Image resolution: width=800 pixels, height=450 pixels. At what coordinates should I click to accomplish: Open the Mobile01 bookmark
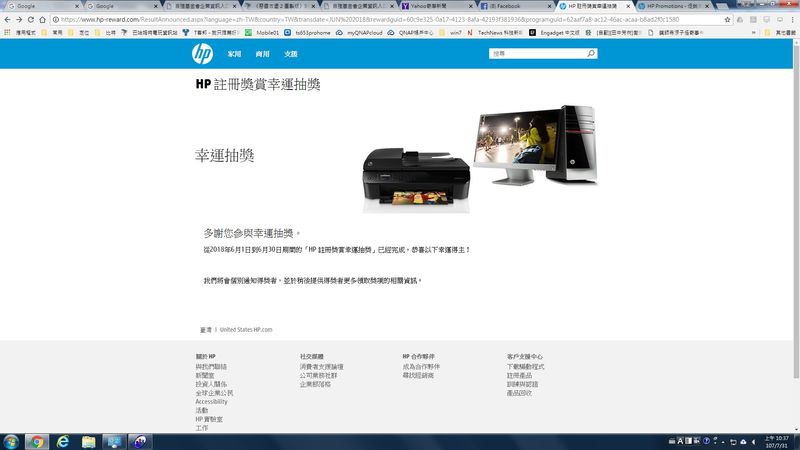click(x=263, y=32)
